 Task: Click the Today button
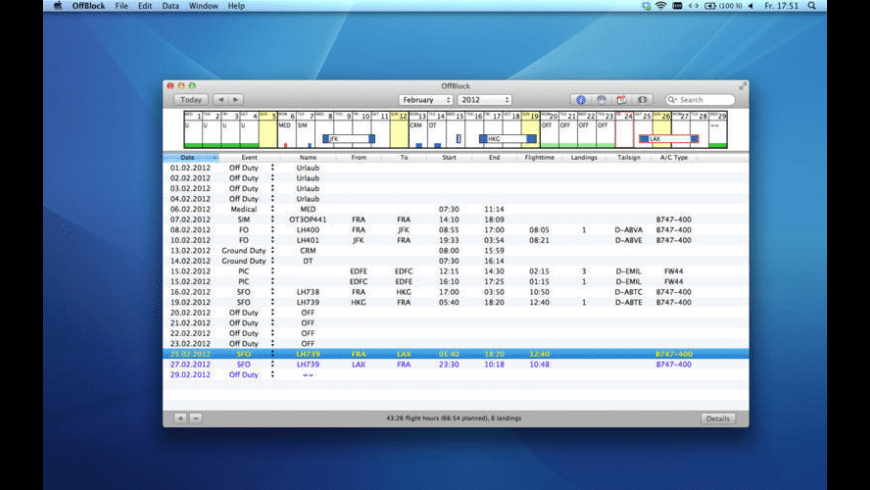[191, 100]
